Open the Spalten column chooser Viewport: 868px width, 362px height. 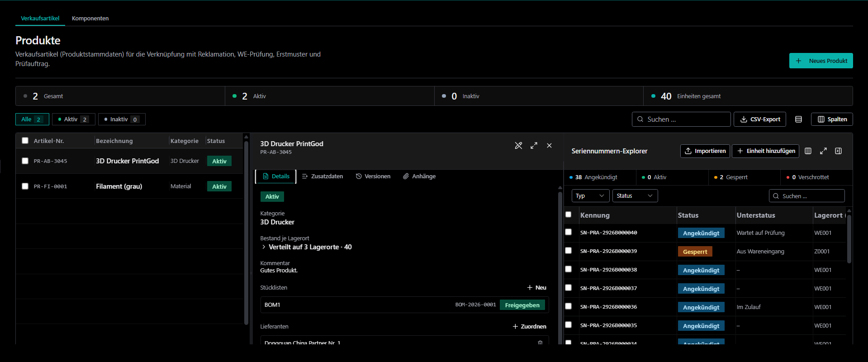(x=832, y=119)
